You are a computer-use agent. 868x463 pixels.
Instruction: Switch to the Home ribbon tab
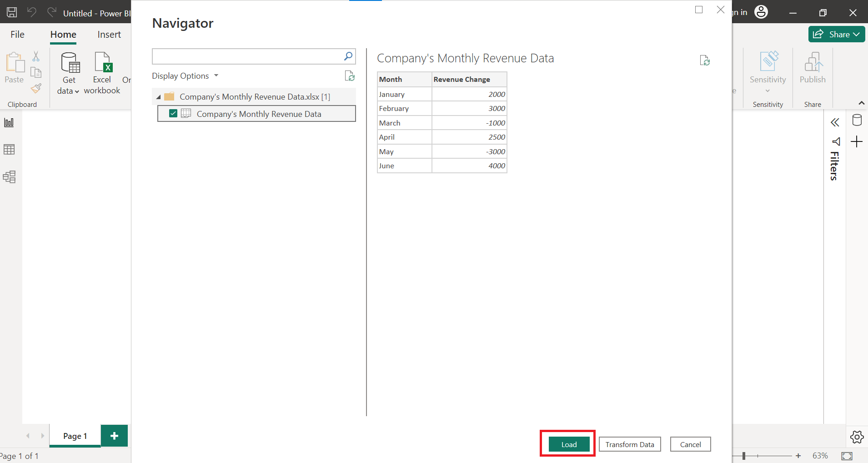(x=63, y=35)
